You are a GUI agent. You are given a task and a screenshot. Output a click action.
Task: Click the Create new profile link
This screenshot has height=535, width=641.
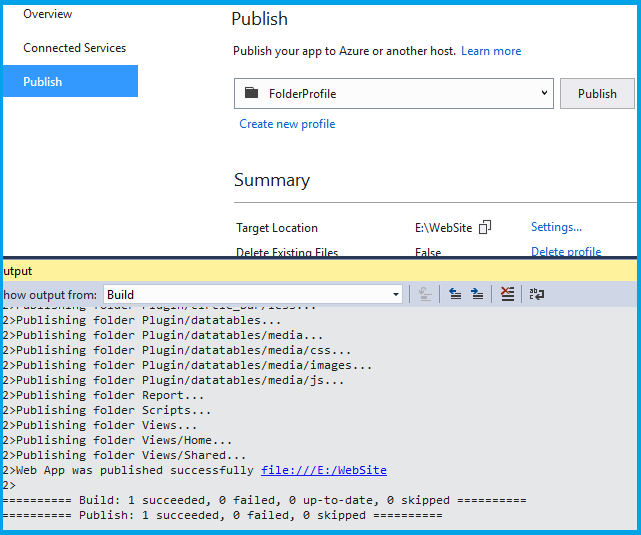pos(287,124)
